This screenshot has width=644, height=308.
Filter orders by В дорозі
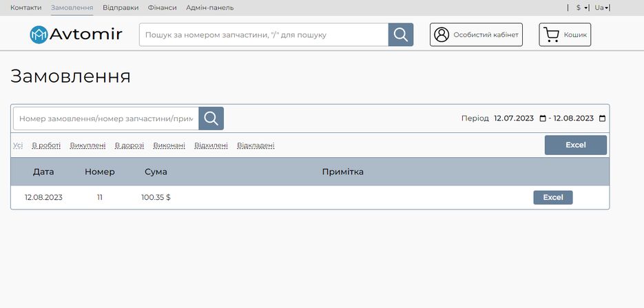click(129, 145)
